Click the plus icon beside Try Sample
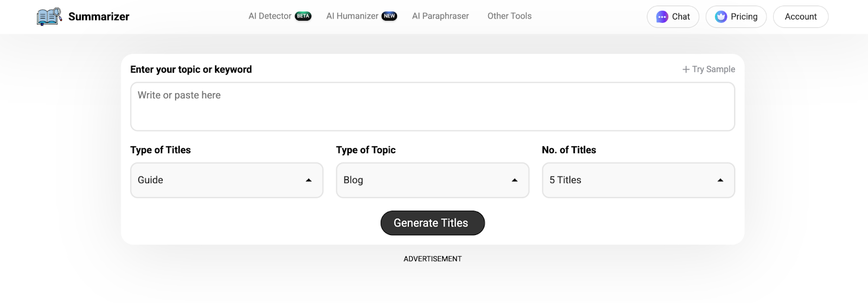 [686, 70]
